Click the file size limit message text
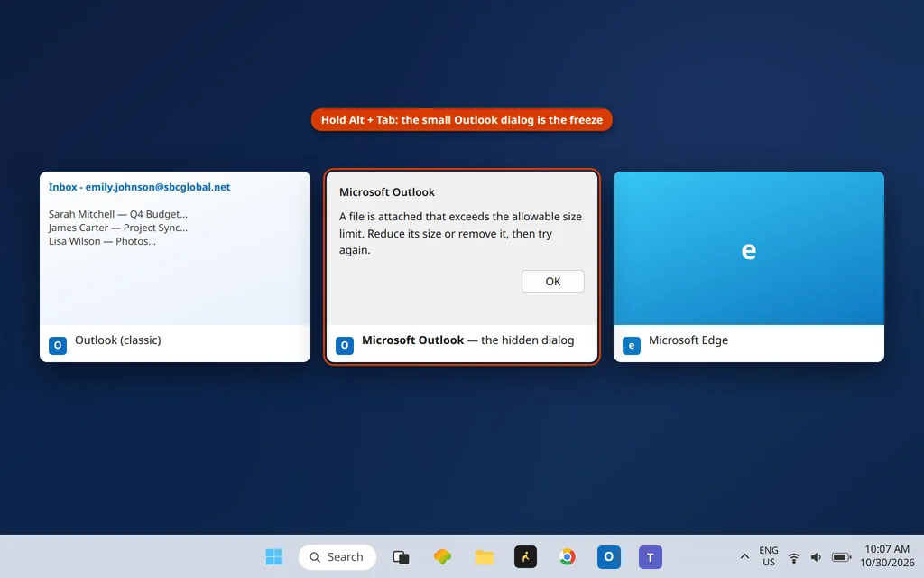The image size is (924, 578). pos(460,233)
